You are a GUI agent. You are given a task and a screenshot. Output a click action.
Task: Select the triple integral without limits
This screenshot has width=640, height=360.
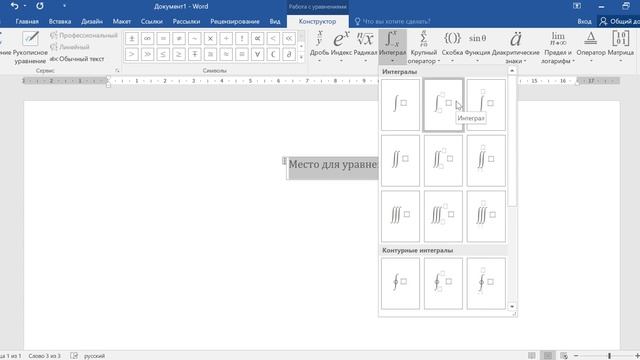[400, 216]
